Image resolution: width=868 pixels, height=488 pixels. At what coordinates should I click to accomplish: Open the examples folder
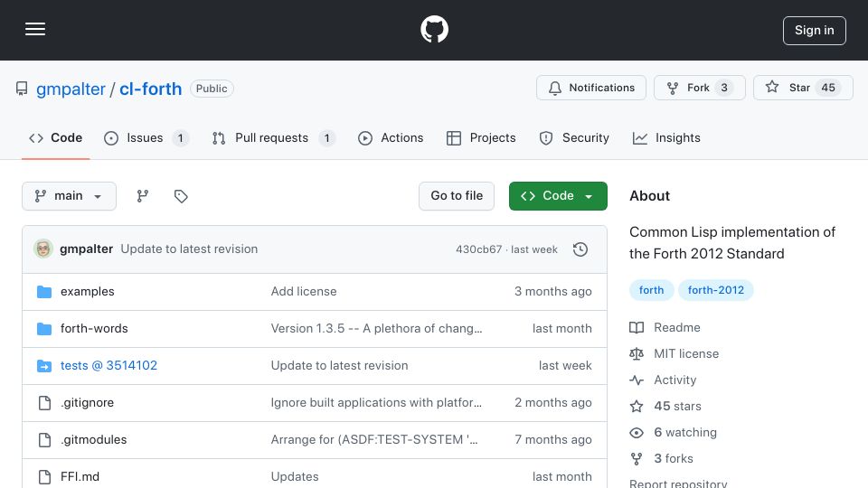coord(88,292)
